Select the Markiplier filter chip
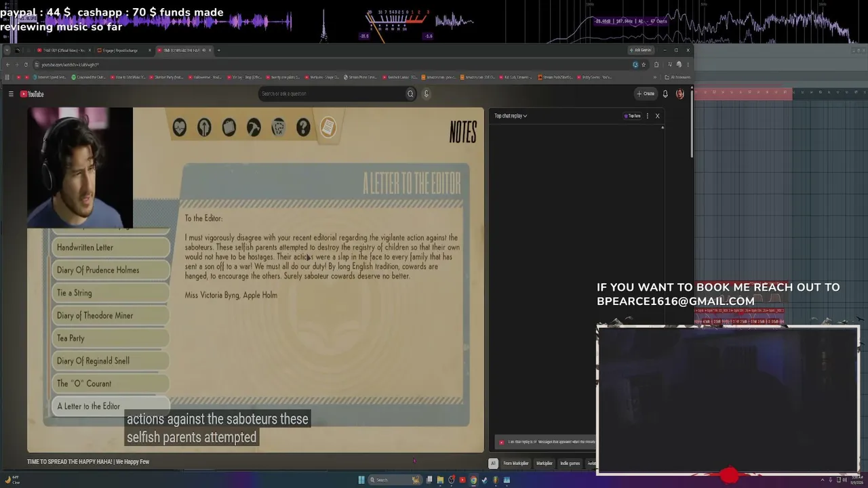This screenshot has width=868, height=488. [545, 464]
